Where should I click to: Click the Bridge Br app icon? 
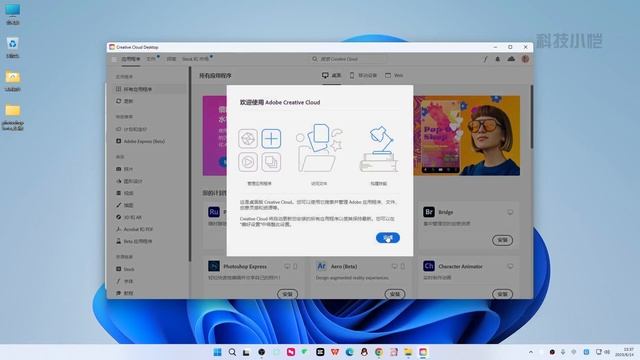pos(429,212)
